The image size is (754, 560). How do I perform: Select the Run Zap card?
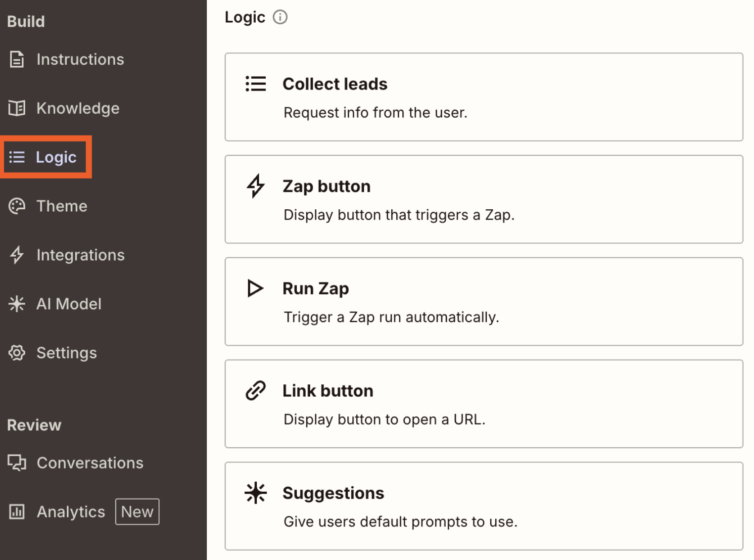coord(484,301)
